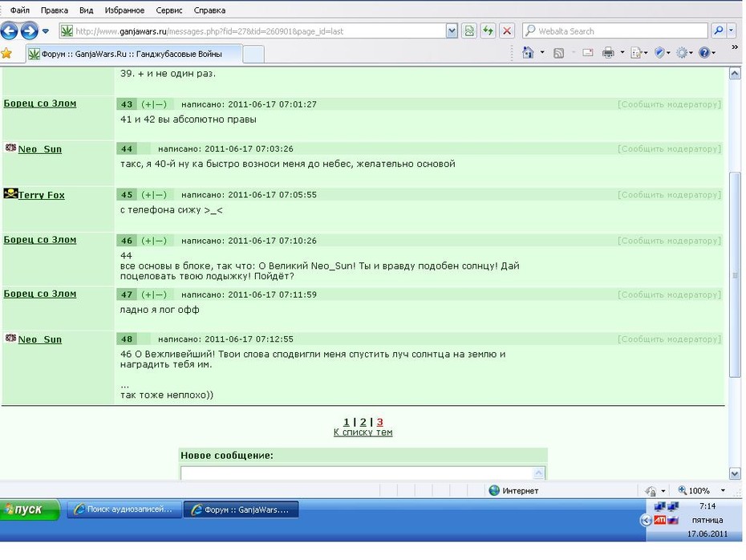
Task: Go back with the browser Back arrow
Action: [x=9, y=31]
